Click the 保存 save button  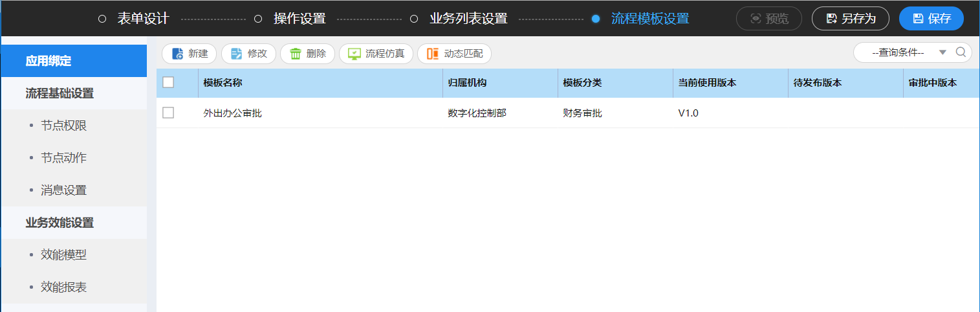pos(931,18)
